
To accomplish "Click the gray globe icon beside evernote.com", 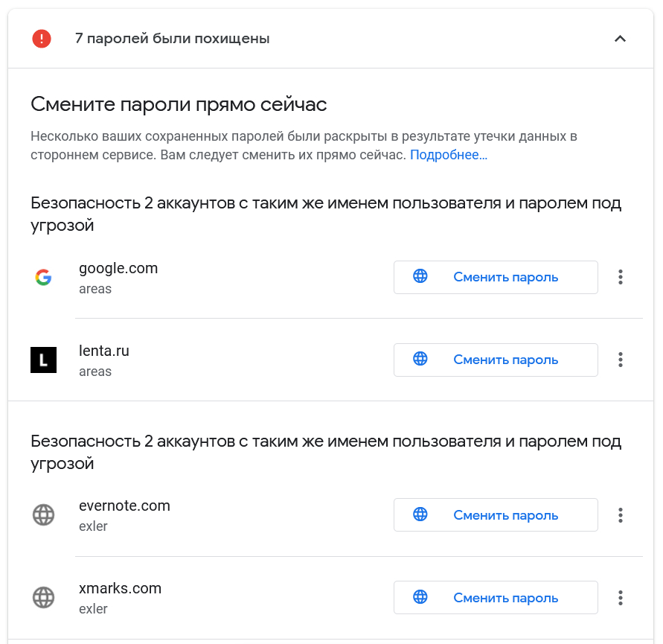I will click(x=43, y=515).
